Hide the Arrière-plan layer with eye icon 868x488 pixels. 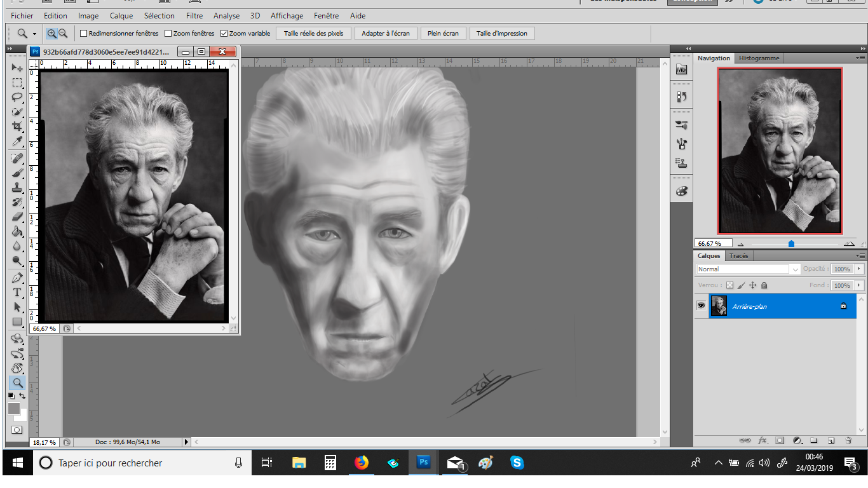(x=702, y=306)
